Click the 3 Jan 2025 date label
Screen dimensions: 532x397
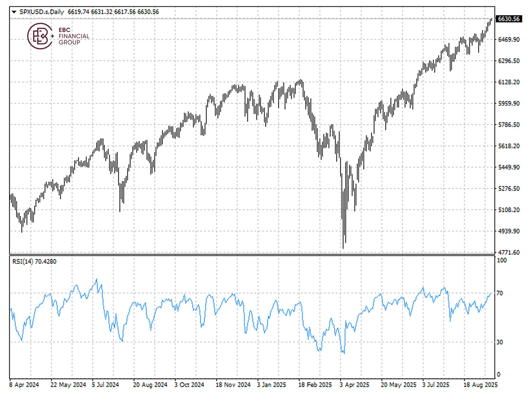(x=271, y=385)
